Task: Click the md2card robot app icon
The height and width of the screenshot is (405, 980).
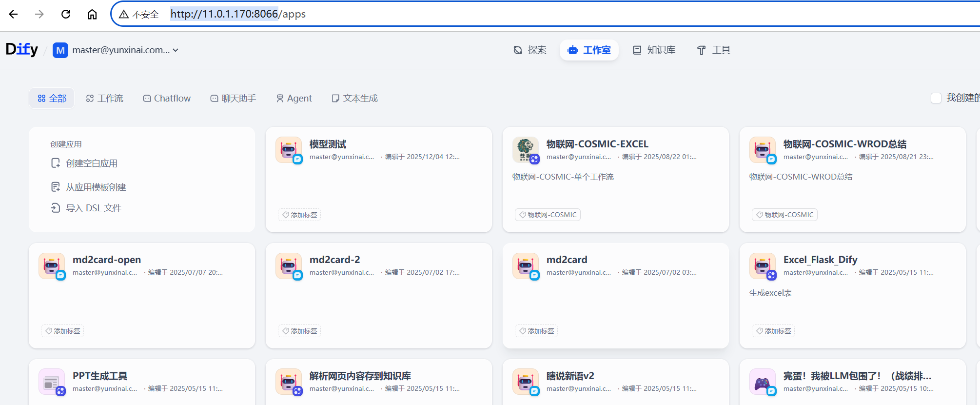Action: click(x=525, y=266)
